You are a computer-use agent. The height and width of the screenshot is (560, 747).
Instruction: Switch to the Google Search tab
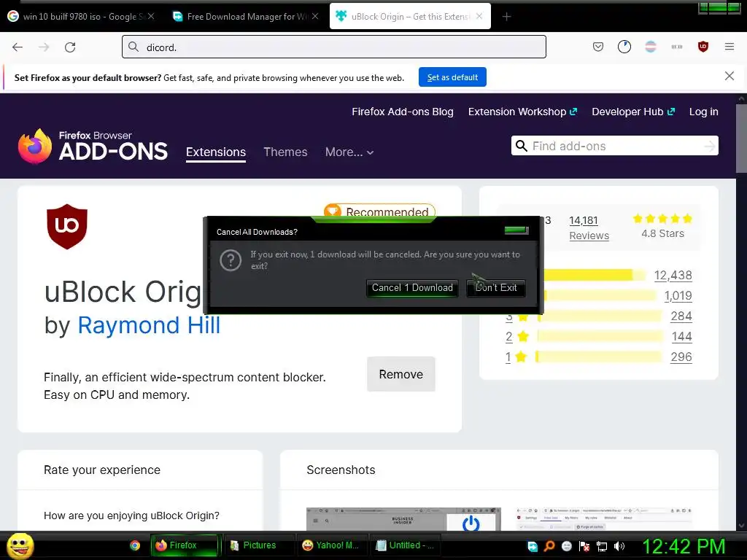pos(82,16)
